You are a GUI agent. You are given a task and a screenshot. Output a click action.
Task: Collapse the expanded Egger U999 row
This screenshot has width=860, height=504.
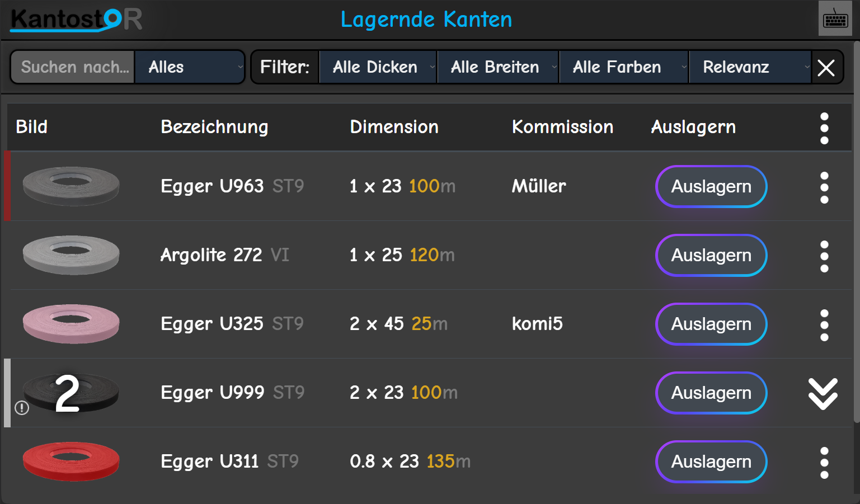click(x=823, y=393)
